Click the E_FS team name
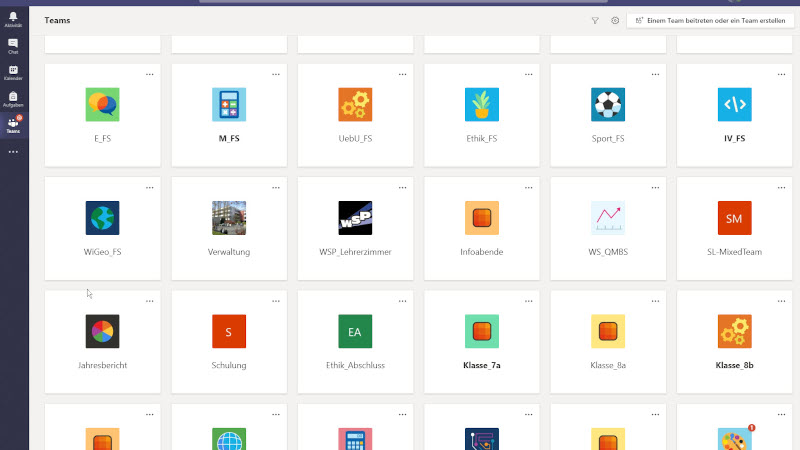 pos(103,138)
